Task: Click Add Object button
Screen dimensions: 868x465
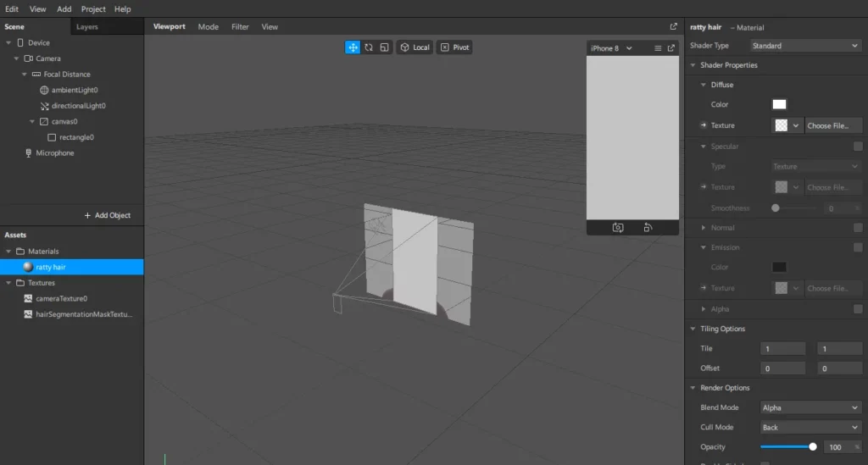Action: pos(108,215)
